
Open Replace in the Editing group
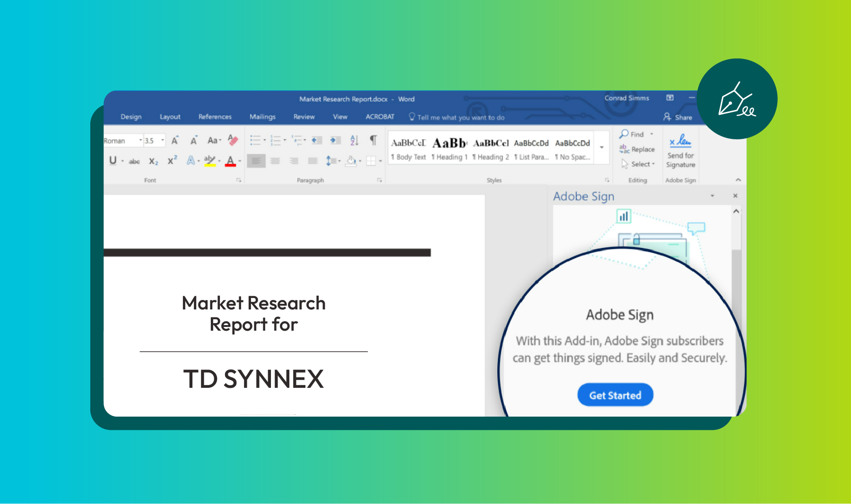click(x=637, y=149)
